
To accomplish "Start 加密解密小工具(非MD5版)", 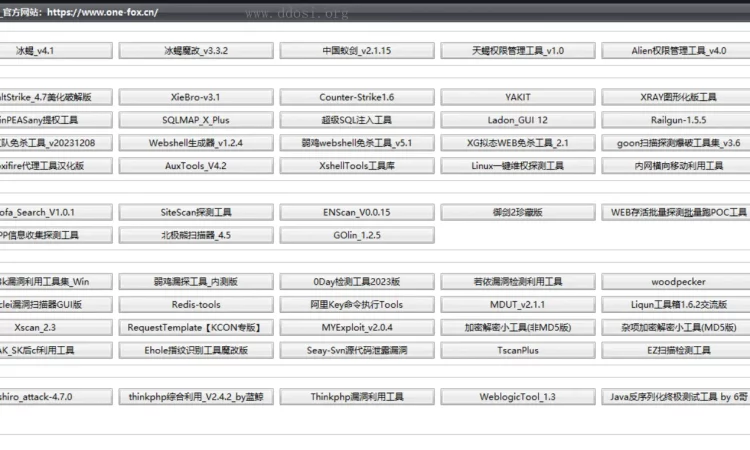I will pos(518,328).
